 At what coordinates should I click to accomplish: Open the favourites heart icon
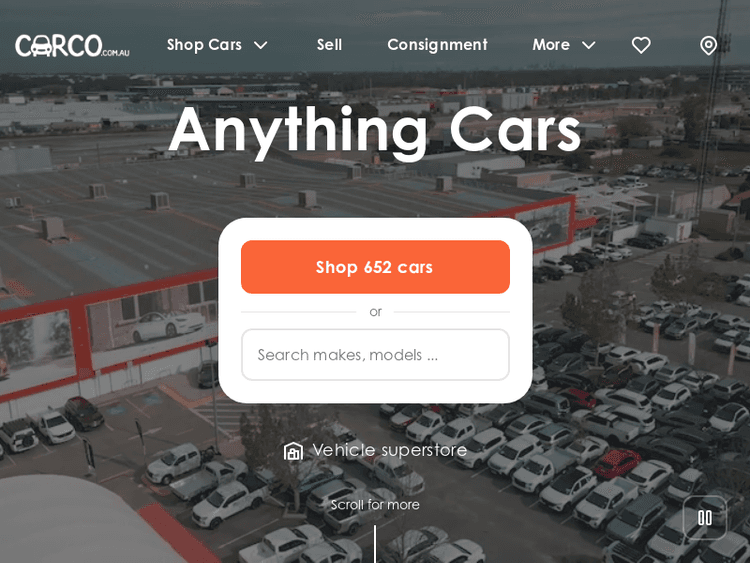[641, 45]
